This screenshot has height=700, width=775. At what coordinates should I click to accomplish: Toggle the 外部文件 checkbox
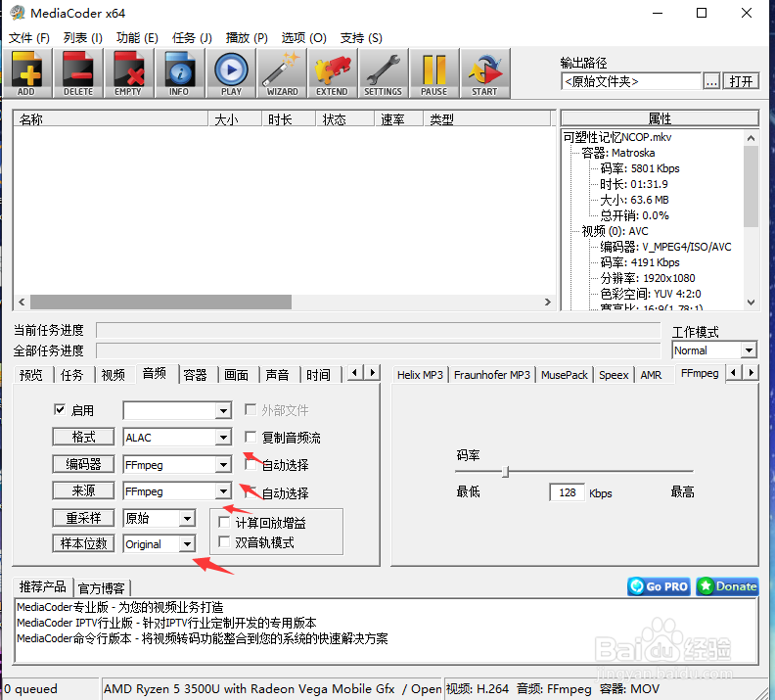[x=251, y=409]
